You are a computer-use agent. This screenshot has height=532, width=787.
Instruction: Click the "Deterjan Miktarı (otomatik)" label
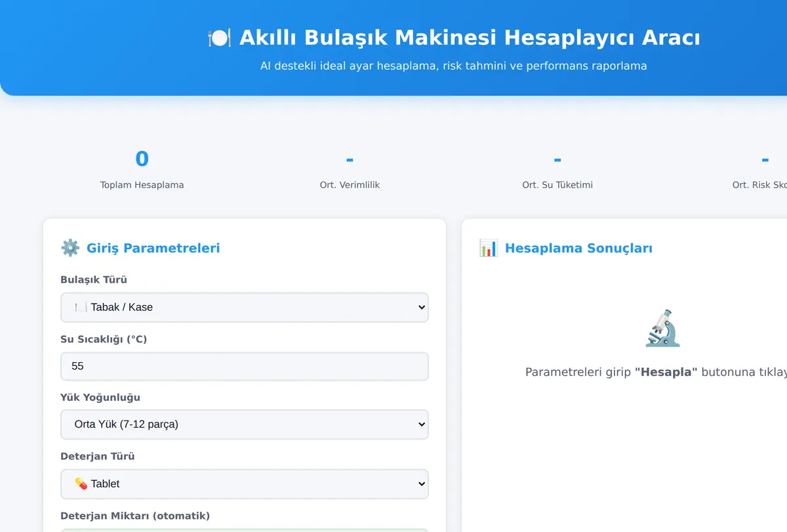(135, 516)
